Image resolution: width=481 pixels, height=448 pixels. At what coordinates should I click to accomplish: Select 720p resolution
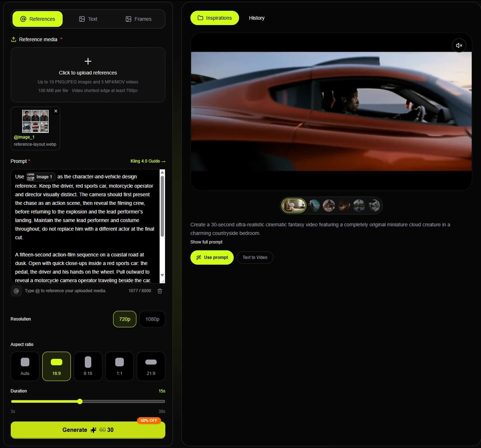[125, 319]
